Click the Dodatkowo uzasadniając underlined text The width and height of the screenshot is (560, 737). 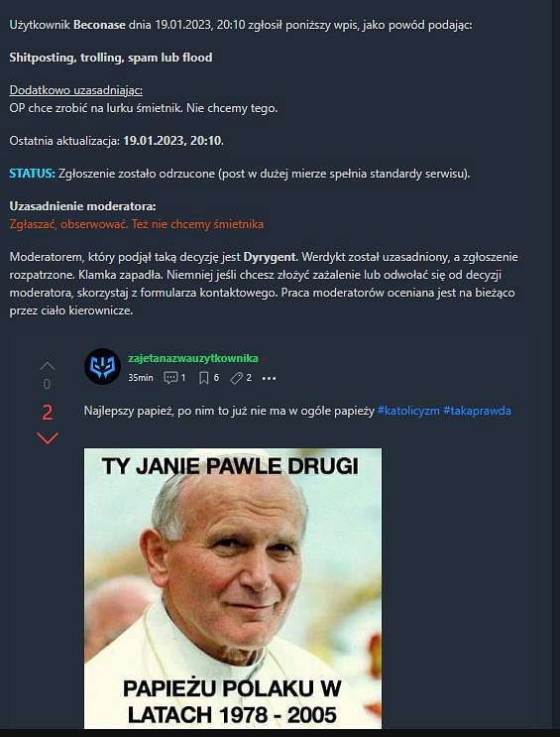click(x=76, y=90)
